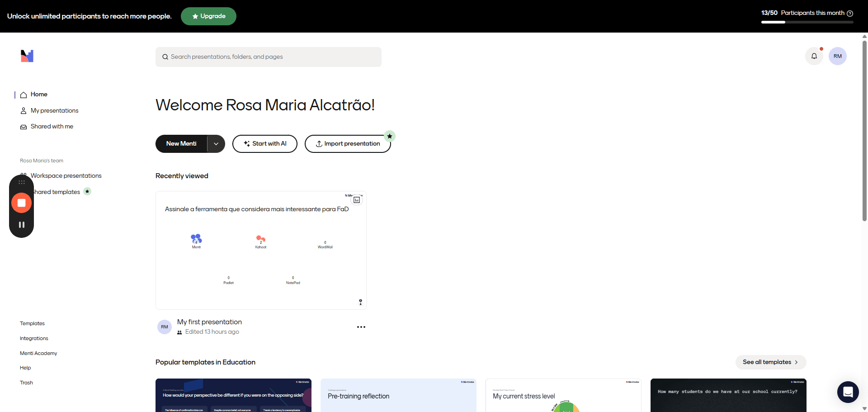Stop the screen recording
The height and width of the screenshot is (412, 868).
point(21,203)
